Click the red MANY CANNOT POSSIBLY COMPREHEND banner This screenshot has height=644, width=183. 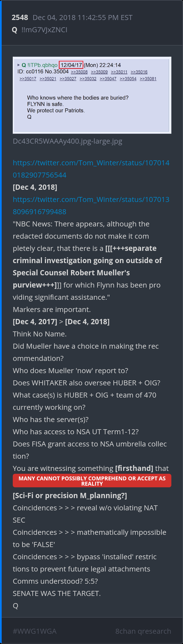[92, 481]
